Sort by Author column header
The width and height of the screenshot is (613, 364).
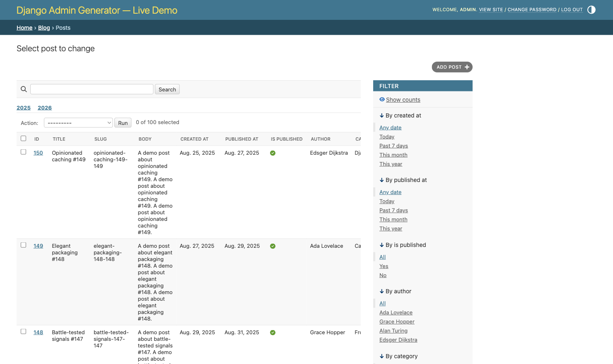coord(321,139)
